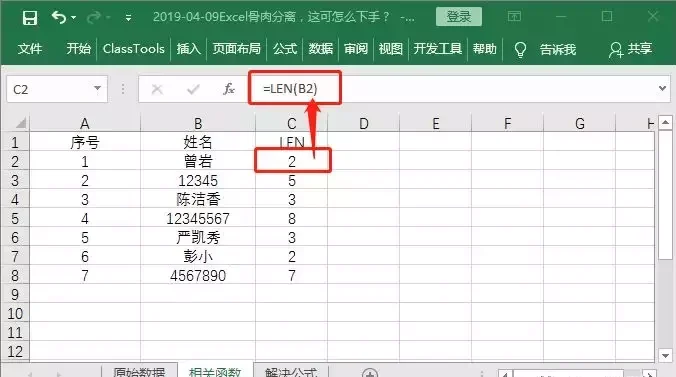Switch to the 解决公式 sheet tab
The width and height of the screenshot is (676, 377).
(x=291, y=371)
